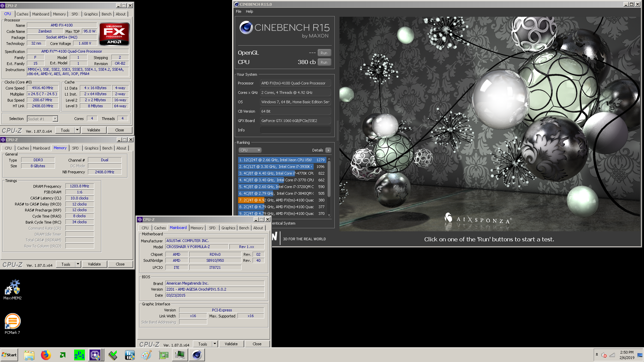Open the Bench tab in top CPU-Z window
This screenshot has width=644, height=362.
[x=107, y=14]
